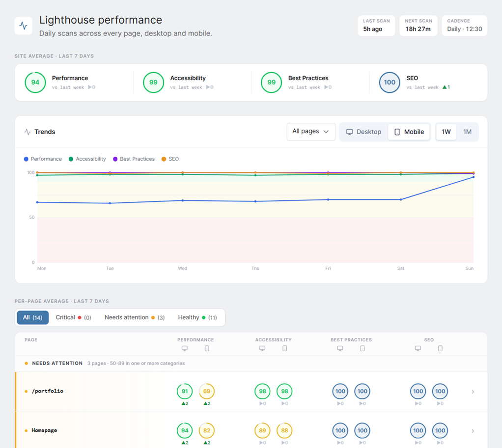Click the Needs Attention group header
Image resolution: width=502 pixels, height=448 pixels.
(251, 364)
